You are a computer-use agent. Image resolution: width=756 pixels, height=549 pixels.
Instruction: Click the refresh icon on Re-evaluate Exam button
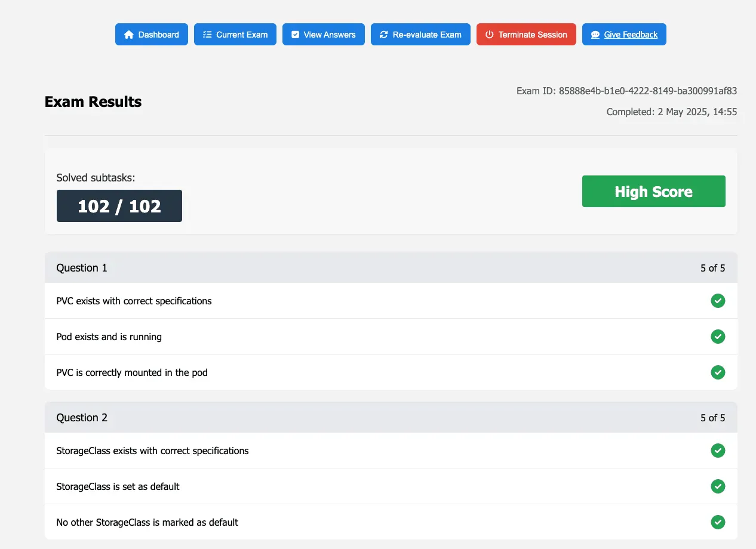click(383, 35)
